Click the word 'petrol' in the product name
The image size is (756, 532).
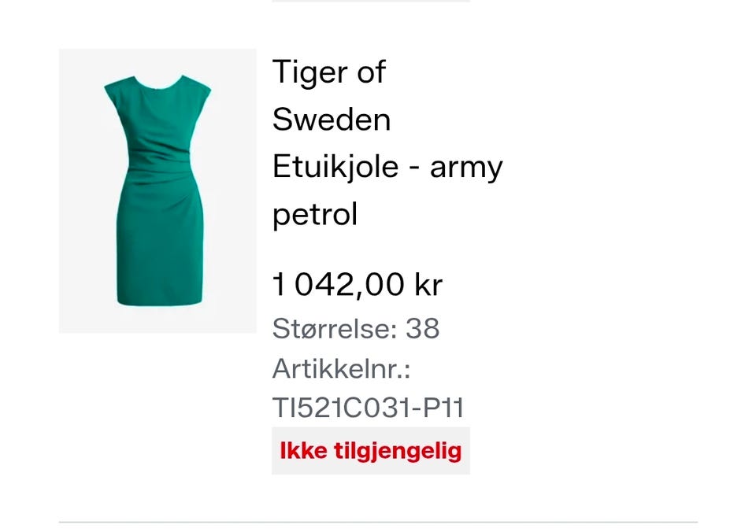pyautogui.click(x=315, y=214)
